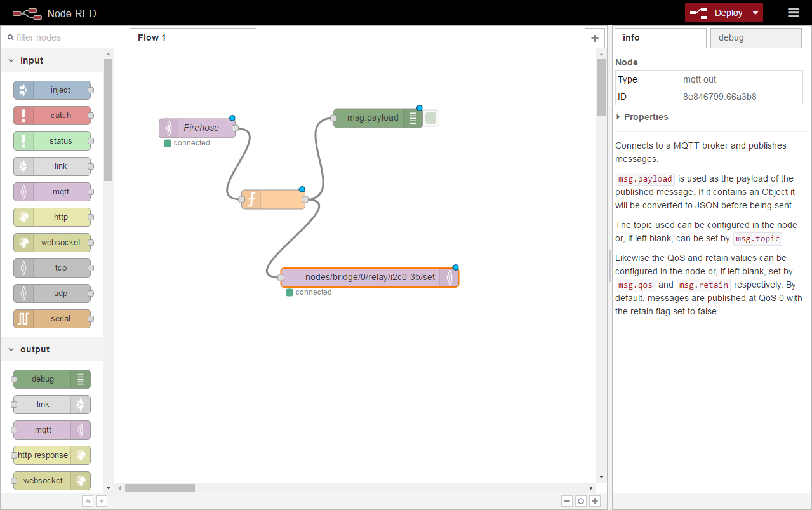The height and width of the screenshot is (510, 812).
Task: Select the http response node in palette
Action: (x=52, y=455)
